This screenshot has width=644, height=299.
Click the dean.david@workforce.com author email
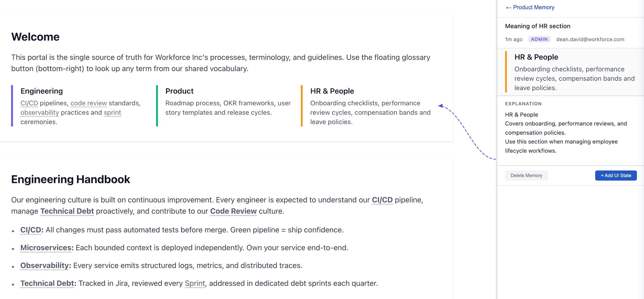click(590, 39)
